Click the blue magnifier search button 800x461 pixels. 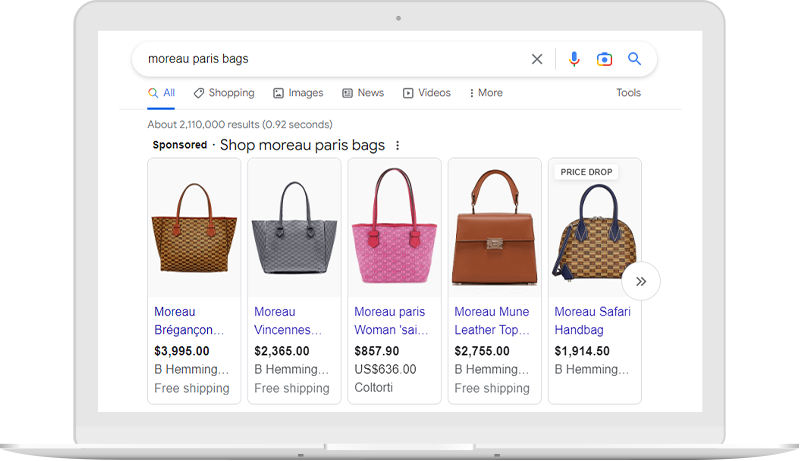click(x=634, y=59)
